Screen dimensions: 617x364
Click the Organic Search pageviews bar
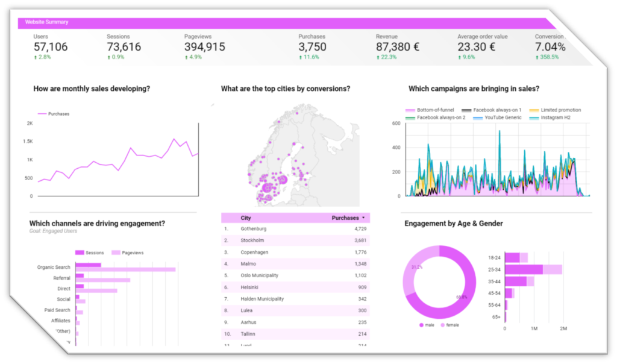[125, 269]
